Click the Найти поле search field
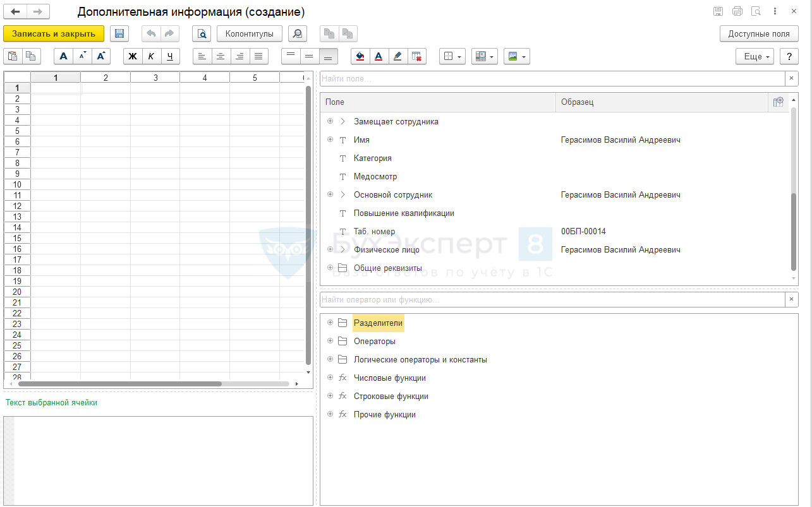812x507 pixels. coord(551,78)
